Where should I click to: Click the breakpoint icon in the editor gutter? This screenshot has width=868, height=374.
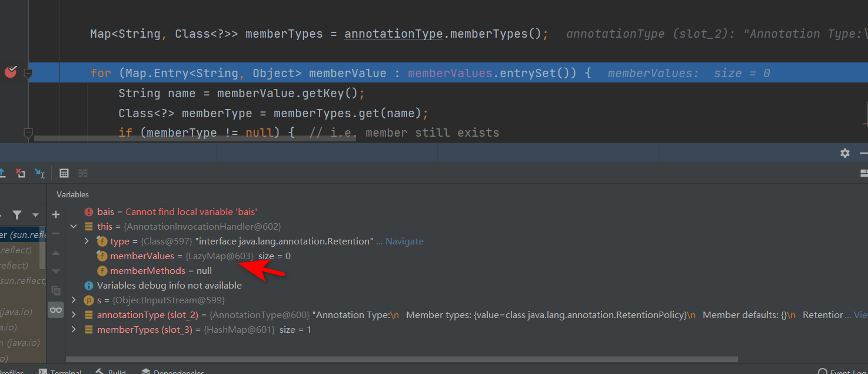[x=11, y=72]
